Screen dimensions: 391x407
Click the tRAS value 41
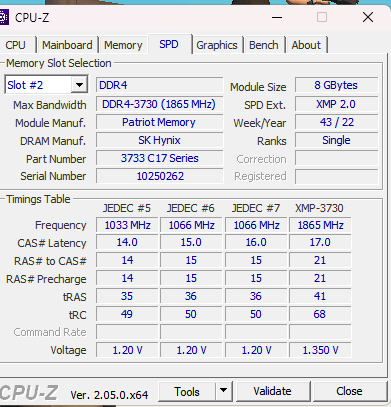(320, 296)
